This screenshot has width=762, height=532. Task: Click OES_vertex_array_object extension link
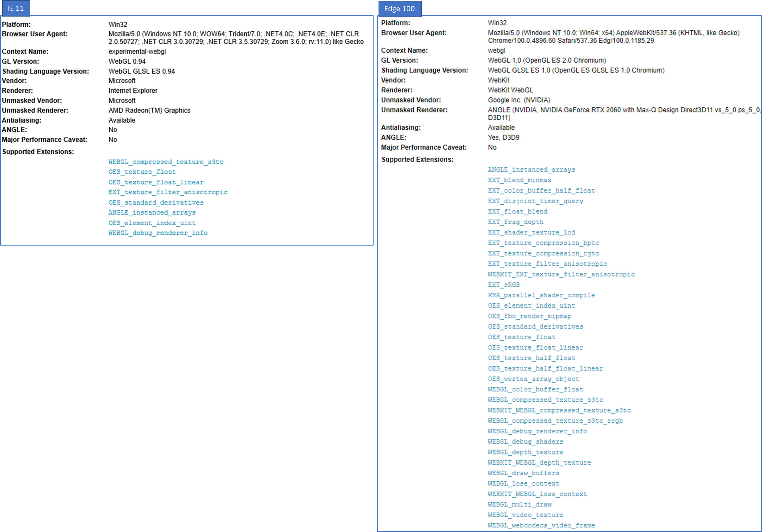click(533, 379)
